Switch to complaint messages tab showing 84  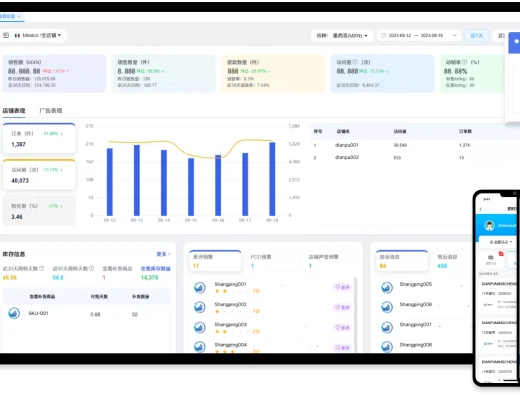click(402, 261)
